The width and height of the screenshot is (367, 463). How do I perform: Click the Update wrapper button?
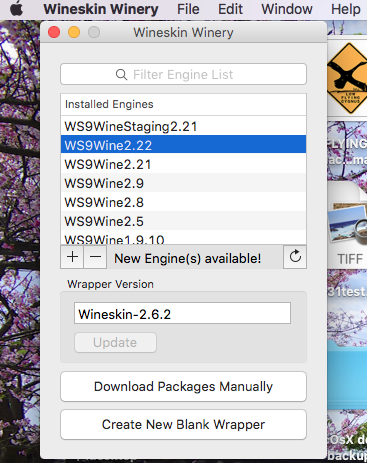click(115, 342)
